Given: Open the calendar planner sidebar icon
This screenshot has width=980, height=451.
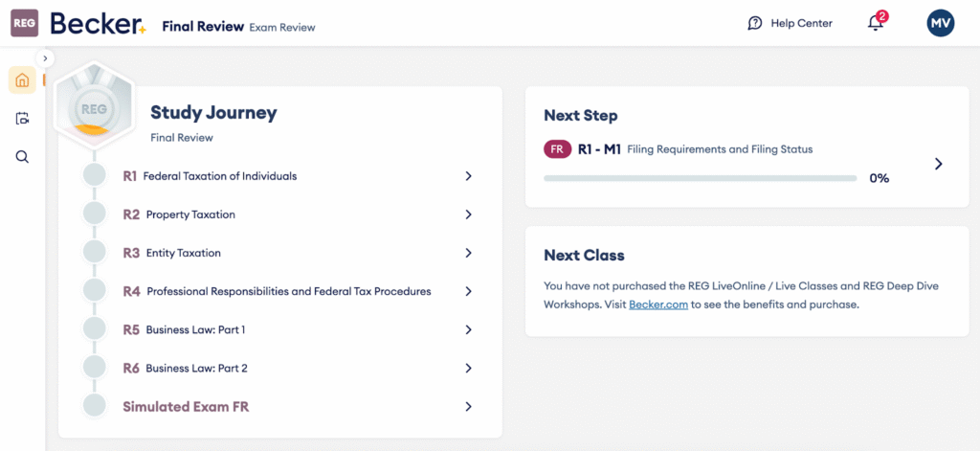Looking at the screenshot, I should [x=22, y=119].
